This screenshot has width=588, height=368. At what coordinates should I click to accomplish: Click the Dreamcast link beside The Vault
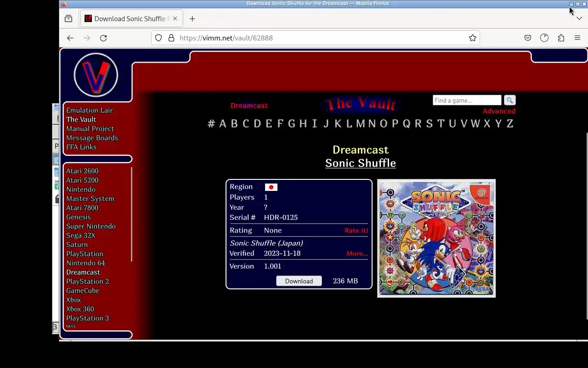249,105
